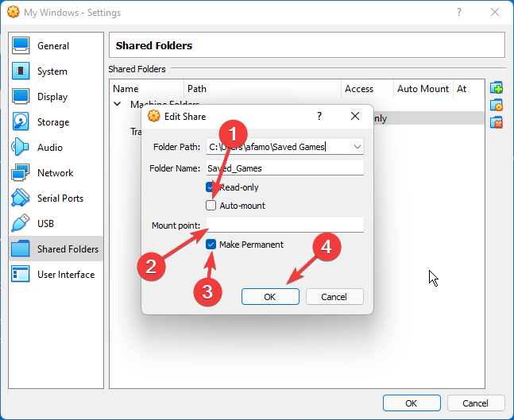514x420 pixels.
Task: Open Audio settings category
Action: coord(56,148)
